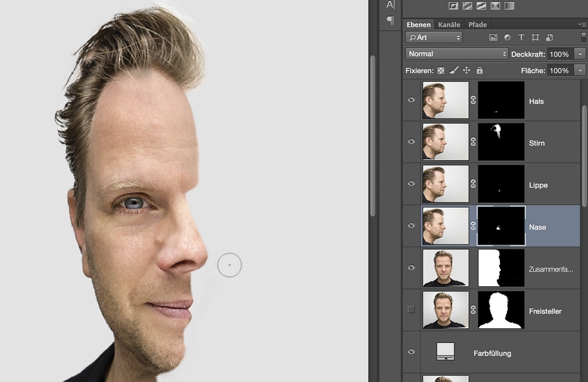The width and height of the screenshot is (588, 382).
Task: Add a Posterize adjustment layer
Action: pyautogui.click(x=467, y=6)
